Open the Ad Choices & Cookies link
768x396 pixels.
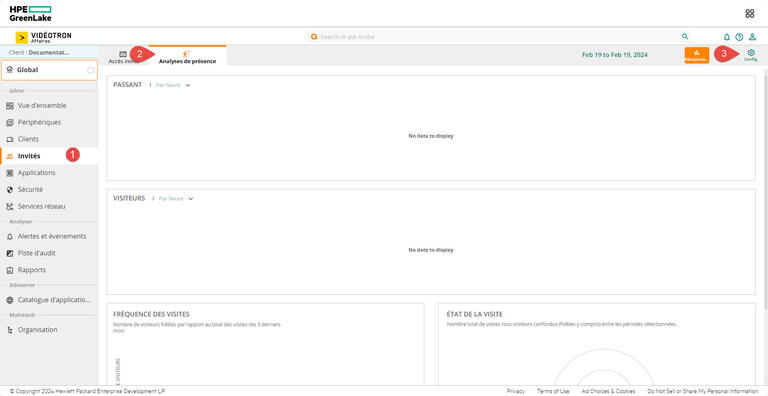[608, 391]
